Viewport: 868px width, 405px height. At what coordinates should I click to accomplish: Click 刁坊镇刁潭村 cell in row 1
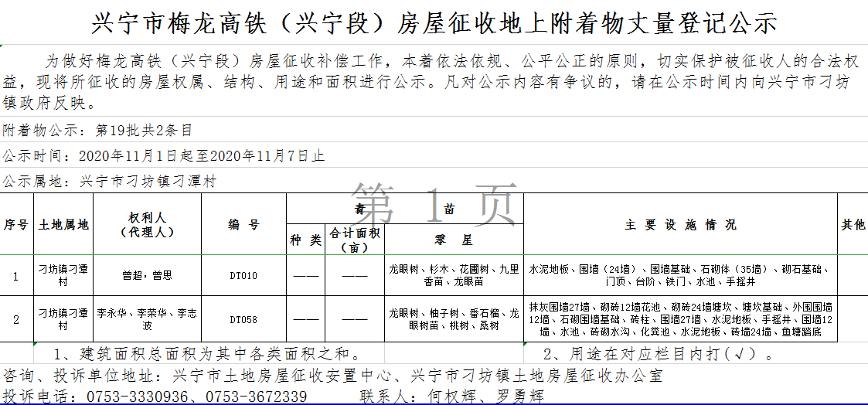[63, 275]
